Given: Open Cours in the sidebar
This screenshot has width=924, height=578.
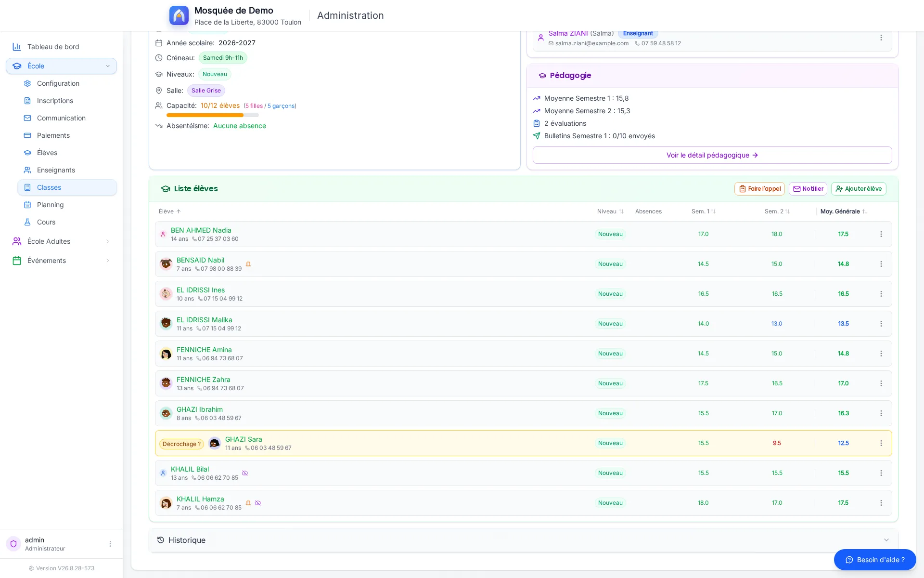Looking at the screenshot, I should [67, 222].
